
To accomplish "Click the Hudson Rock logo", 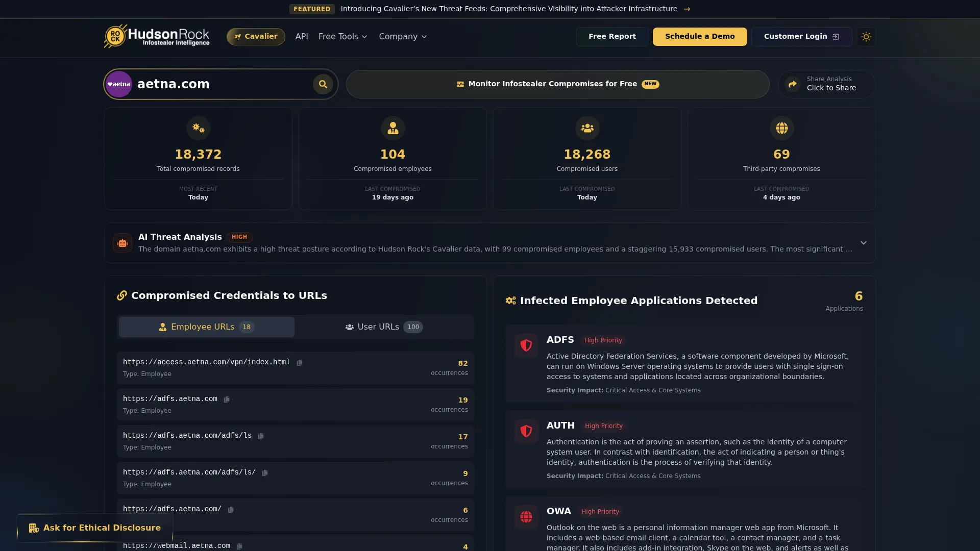I will click(x=157, y=36).
